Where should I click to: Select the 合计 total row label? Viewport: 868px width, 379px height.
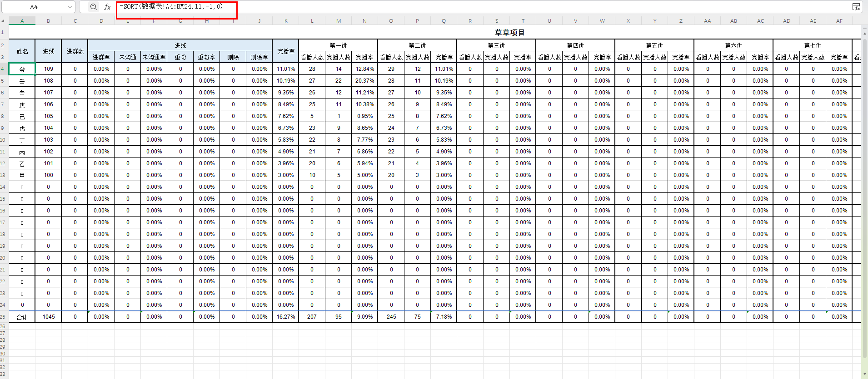[22, 317]
